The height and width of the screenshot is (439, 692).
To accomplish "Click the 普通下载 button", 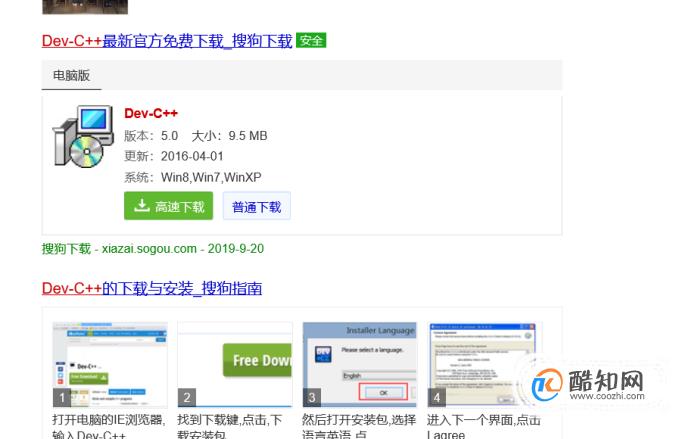I will click(256, 206).
